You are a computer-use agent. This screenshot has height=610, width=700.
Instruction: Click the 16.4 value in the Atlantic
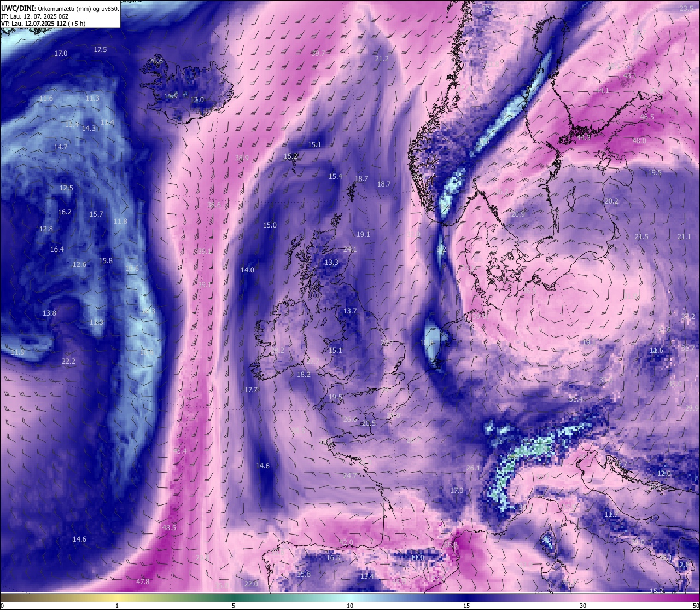pyautogui.click(x=57, y=249)
